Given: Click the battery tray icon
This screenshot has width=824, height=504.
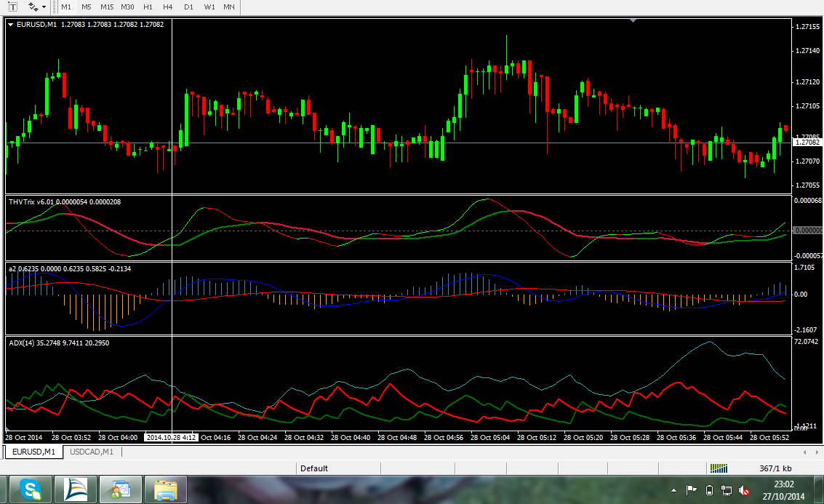Looking at the screenshot, I should click(x=709, y=490).
